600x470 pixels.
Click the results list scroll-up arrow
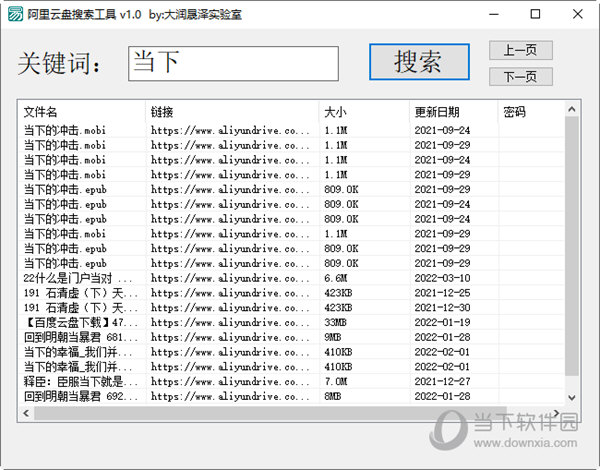click(572, 109)
